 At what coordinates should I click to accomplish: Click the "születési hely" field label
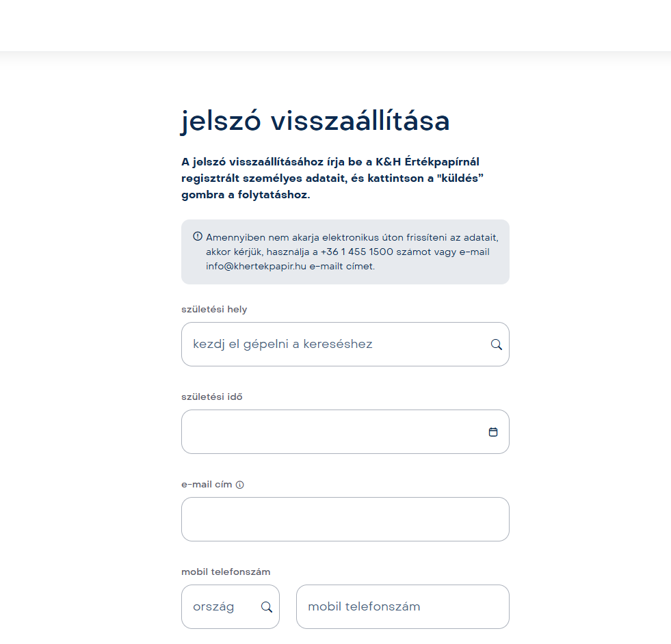(214, 310)
